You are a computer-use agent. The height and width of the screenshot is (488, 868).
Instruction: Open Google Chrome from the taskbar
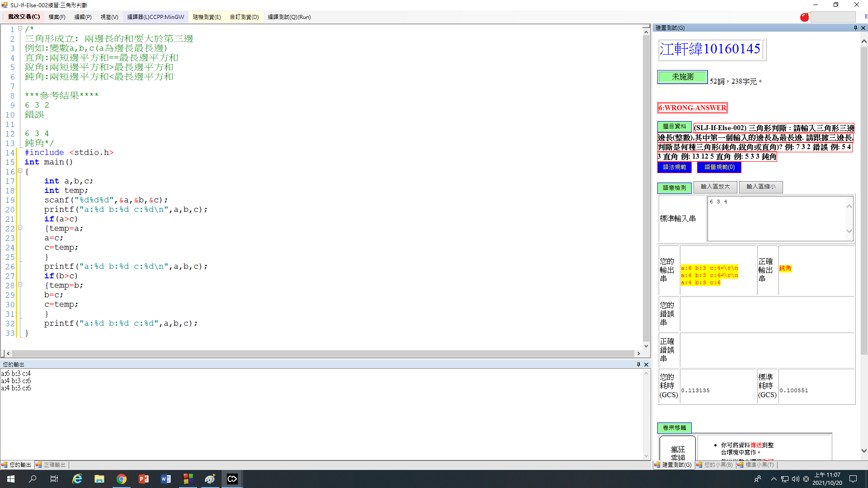click(122, 479)
